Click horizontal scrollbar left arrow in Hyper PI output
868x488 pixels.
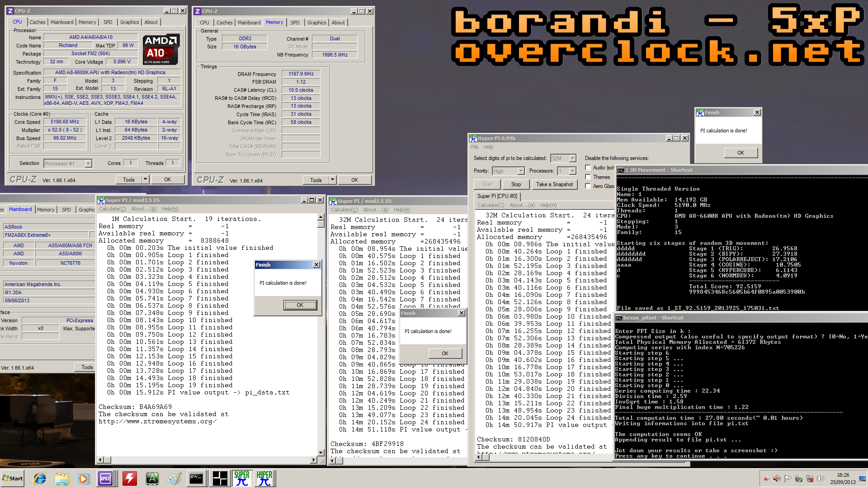pos(479,457)
